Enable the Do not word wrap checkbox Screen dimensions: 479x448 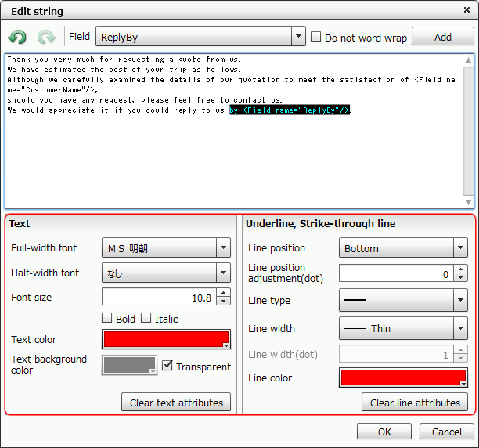coord(315,37)
